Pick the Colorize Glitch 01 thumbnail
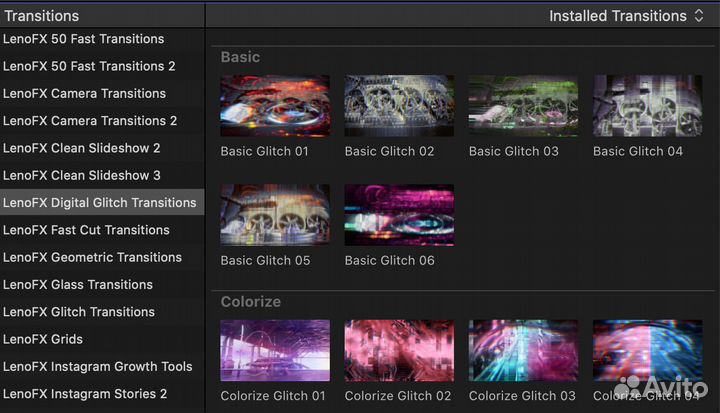This screenshot has width=720, height=413. click(275, 351)
